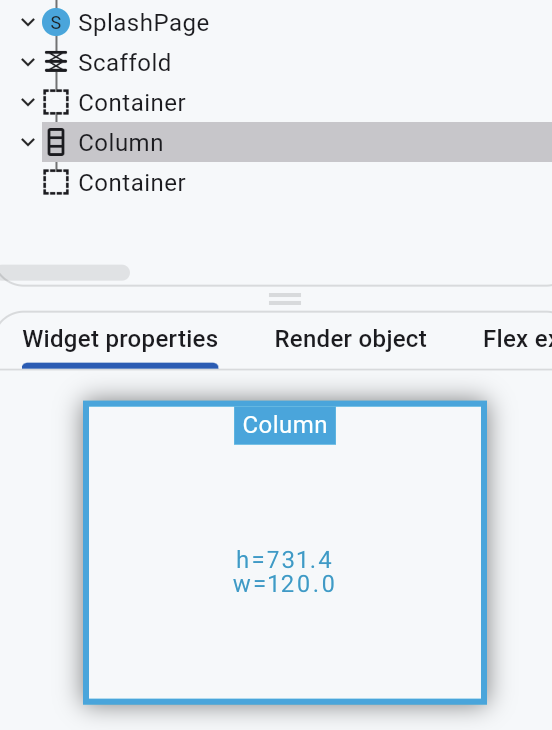Click the panel splitter drag handle
552x730 pixels.
(x=285, y=299)
